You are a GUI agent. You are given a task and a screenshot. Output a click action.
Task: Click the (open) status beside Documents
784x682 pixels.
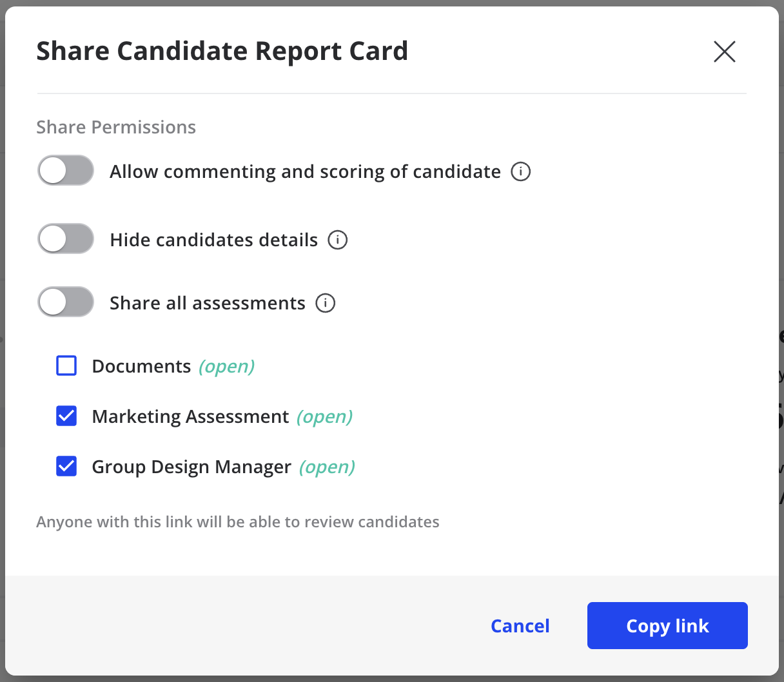[226, 366]
